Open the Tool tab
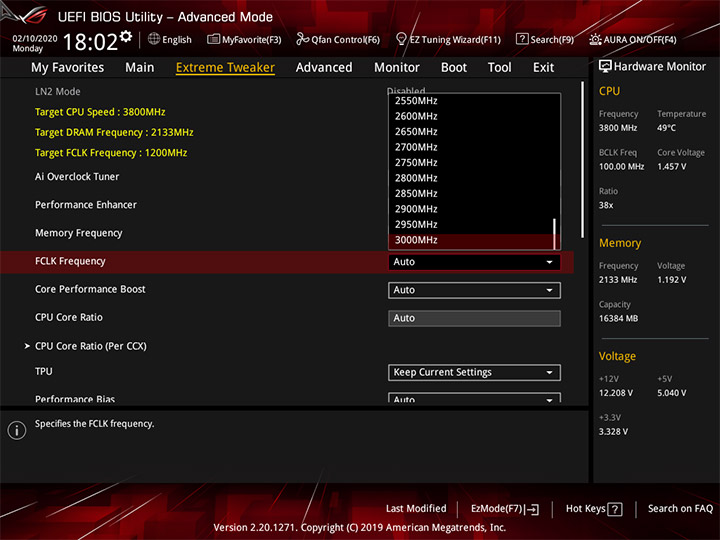The width and height of the screenshot is (720, 540). 499,68
